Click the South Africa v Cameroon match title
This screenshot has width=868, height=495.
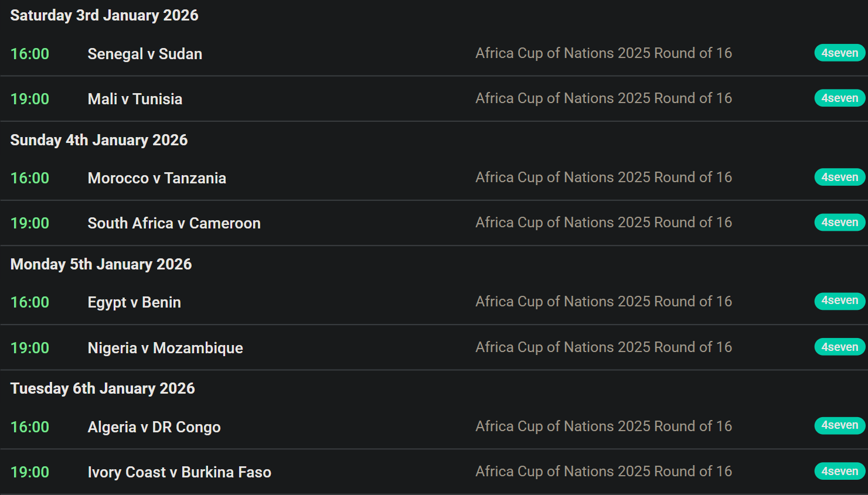click(x=174, y=223)
